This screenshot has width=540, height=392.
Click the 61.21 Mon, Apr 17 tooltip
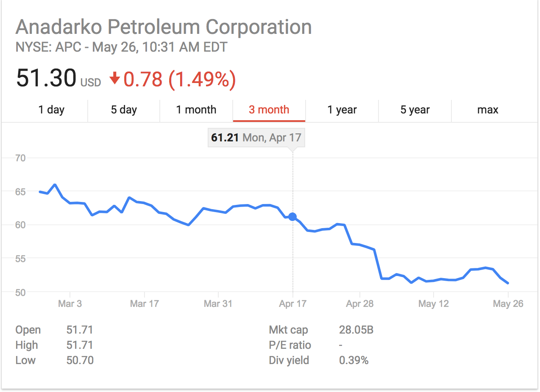coord(256,138)
